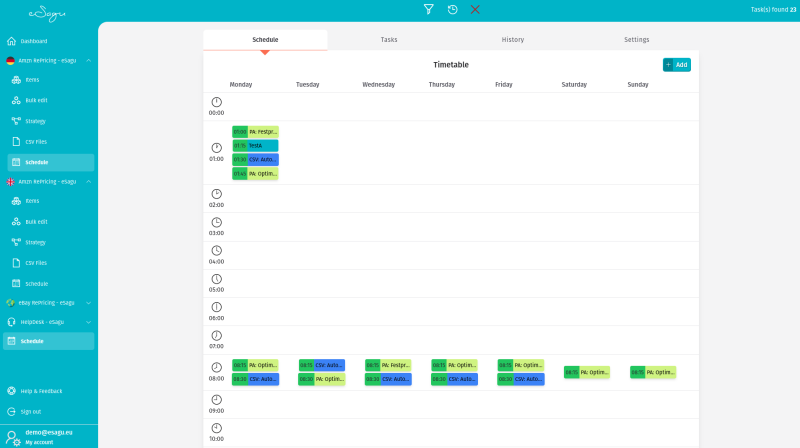800x448 pixels.
Task: Click the Sign out icon in the sidebar
Action: coord(11,411)
